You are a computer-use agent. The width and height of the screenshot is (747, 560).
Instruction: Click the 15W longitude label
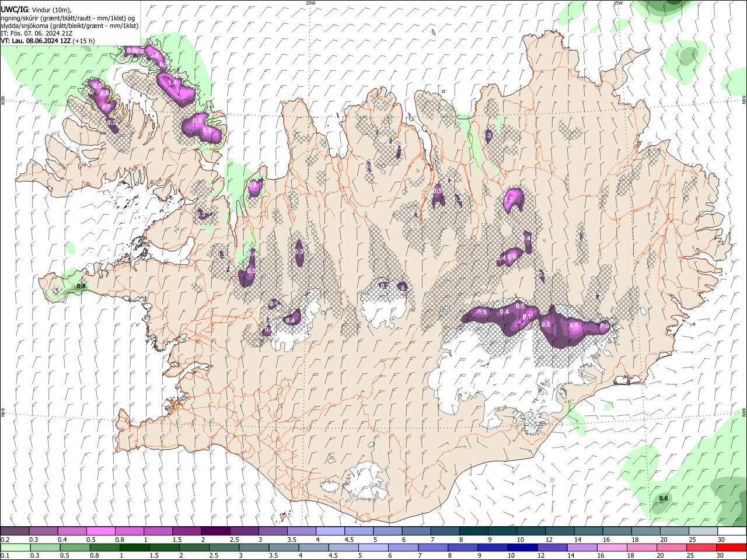pos(618,3)
